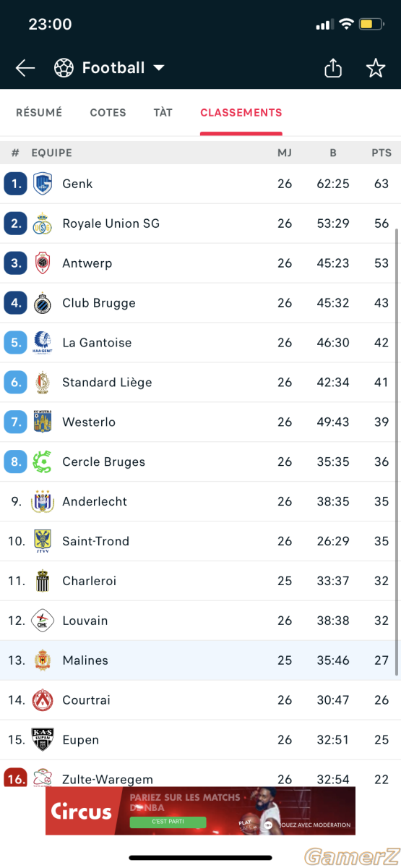The height and width of the screenshot is (868, 401).
Task: Click the standings vertical scrollbar
Action: [x=397, y=452]
